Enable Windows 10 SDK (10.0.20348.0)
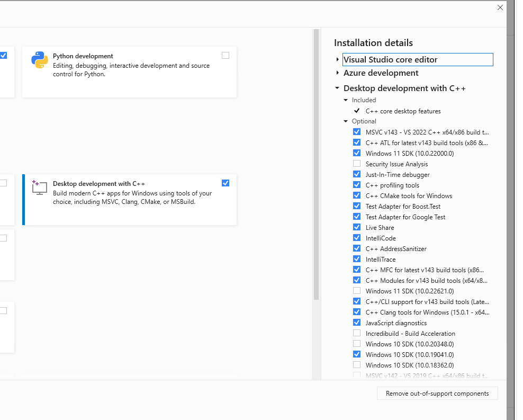This screenshot has height=420, width=523. click(x=356, y=343)
